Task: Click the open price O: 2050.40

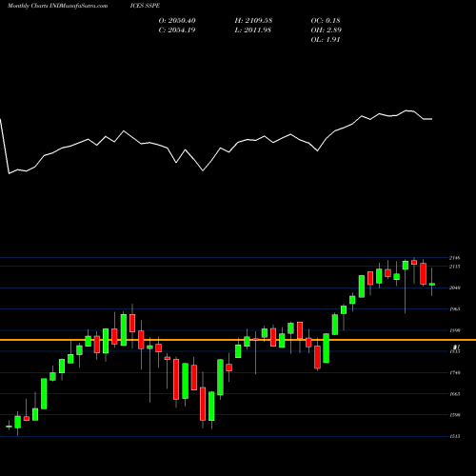Action: [x=177, y=21]
